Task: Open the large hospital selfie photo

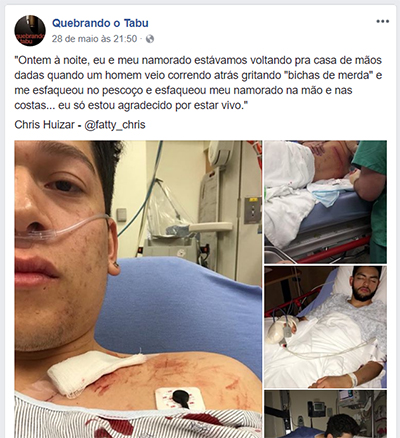Action: pyautogui.click(x=138, y=289)
